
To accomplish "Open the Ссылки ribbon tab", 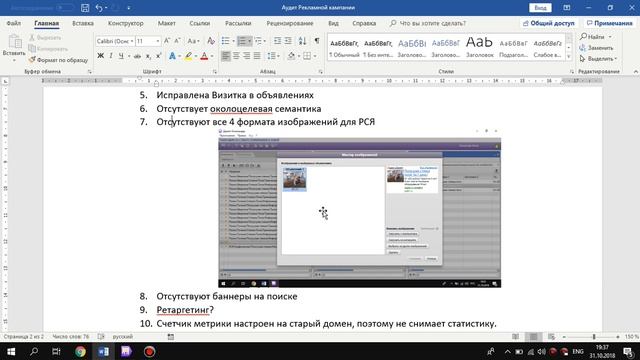I will click(200, 23).
